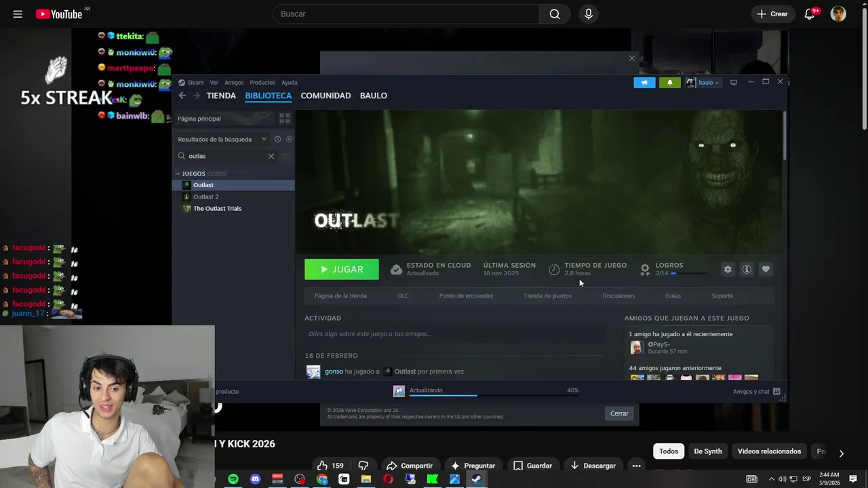Open Amigos menu

click(x=234, y=83)
